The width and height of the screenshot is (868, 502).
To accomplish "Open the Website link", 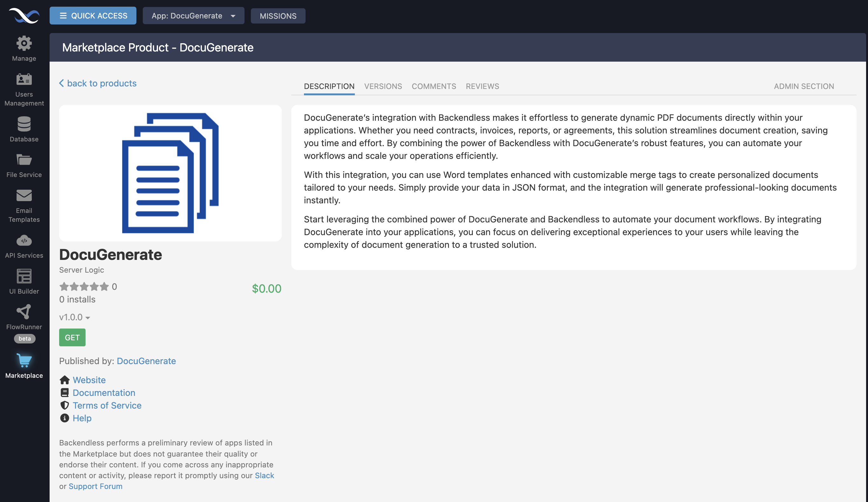I will click(89, 380).
